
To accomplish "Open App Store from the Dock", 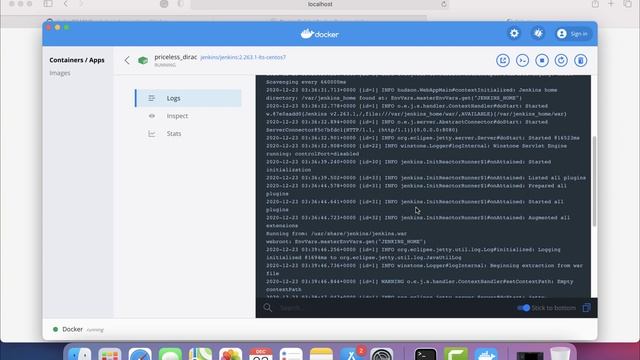I will (351, 354).
